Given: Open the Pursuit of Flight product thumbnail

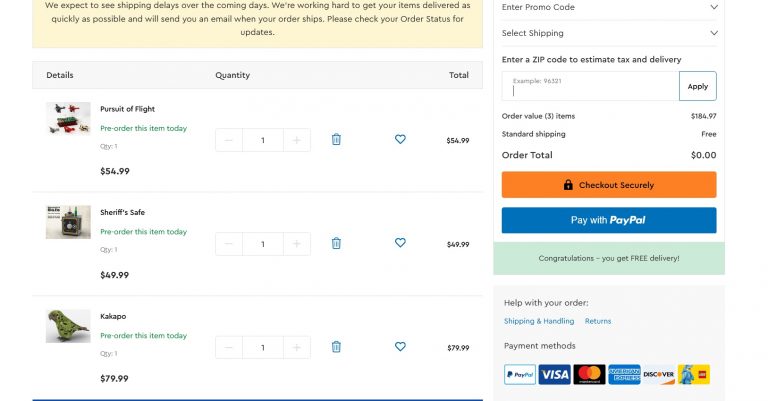Looking at the screenshot, I should pyautogui.click(x=68, y=120).
